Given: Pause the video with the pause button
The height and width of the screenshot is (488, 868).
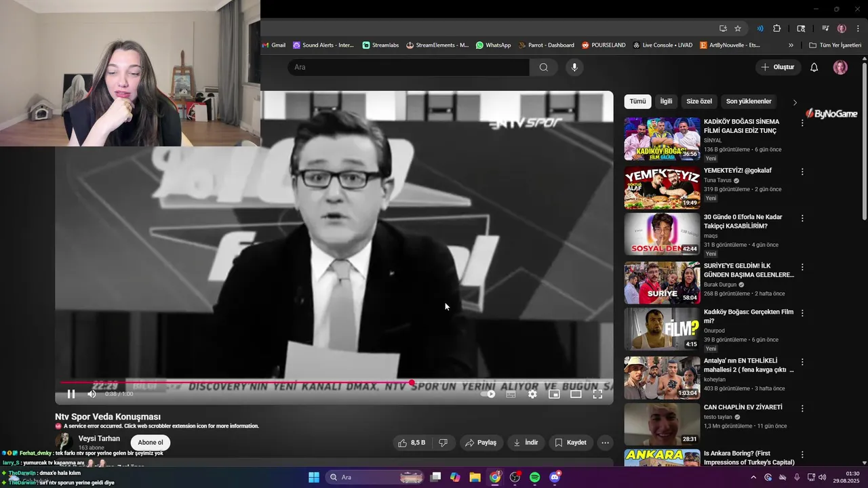Looking at the screenshot, I should (x=71, y=394).
